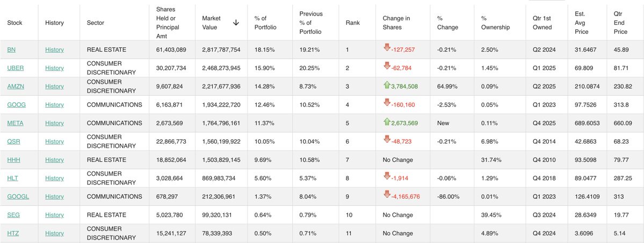The image size is (644, 243).
Task: Click the red down arrow for HLT
Action: tap(386, 177)
